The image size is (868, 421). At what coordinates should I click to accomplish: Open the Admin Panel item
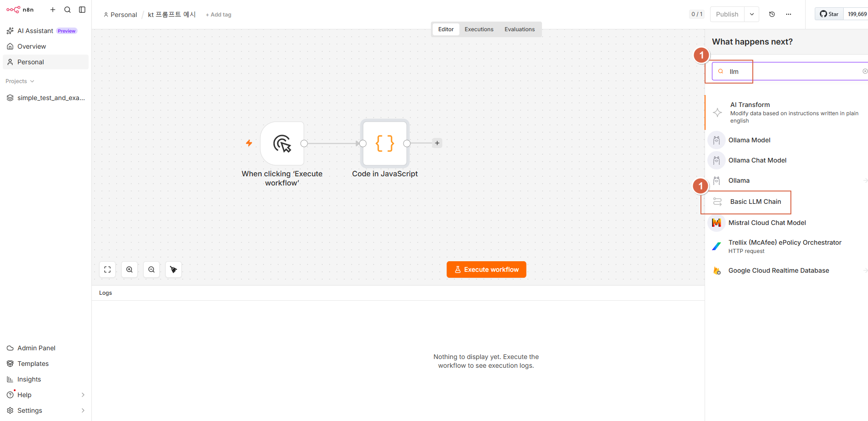click(x=45, y=348)
